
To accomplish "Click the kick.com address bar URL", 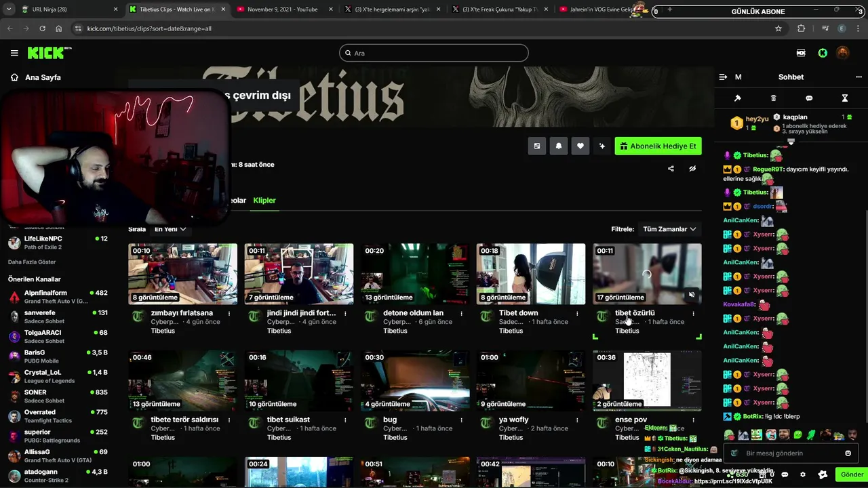I will (x=149, y=28).
